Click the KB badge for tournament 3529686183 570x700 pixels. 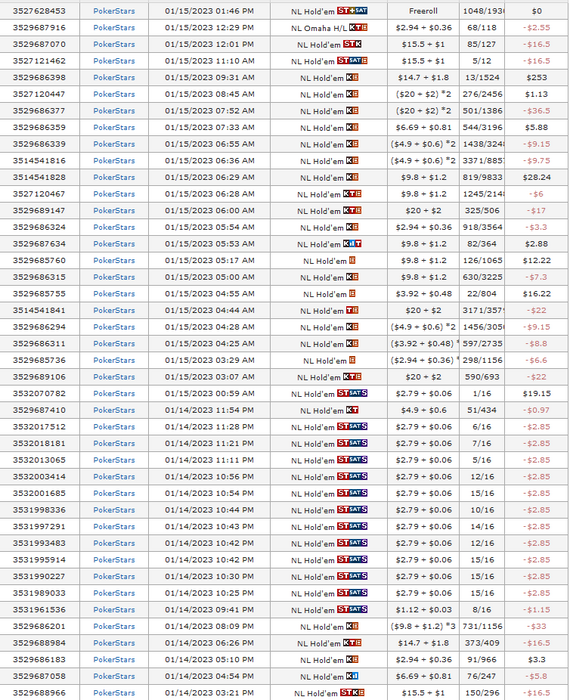tap(352, 659)
